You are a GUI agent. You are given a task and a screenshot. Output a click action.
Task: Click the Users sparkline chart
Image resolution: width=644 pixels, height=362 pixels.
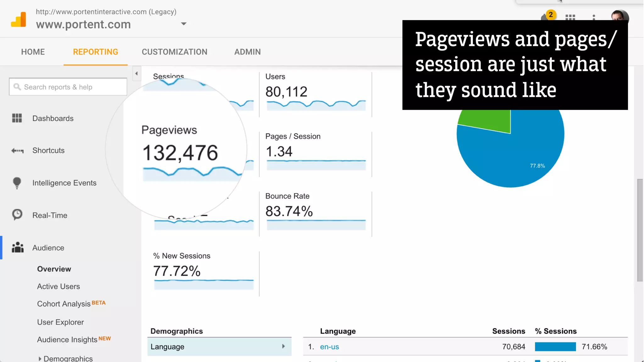point(316,105)
